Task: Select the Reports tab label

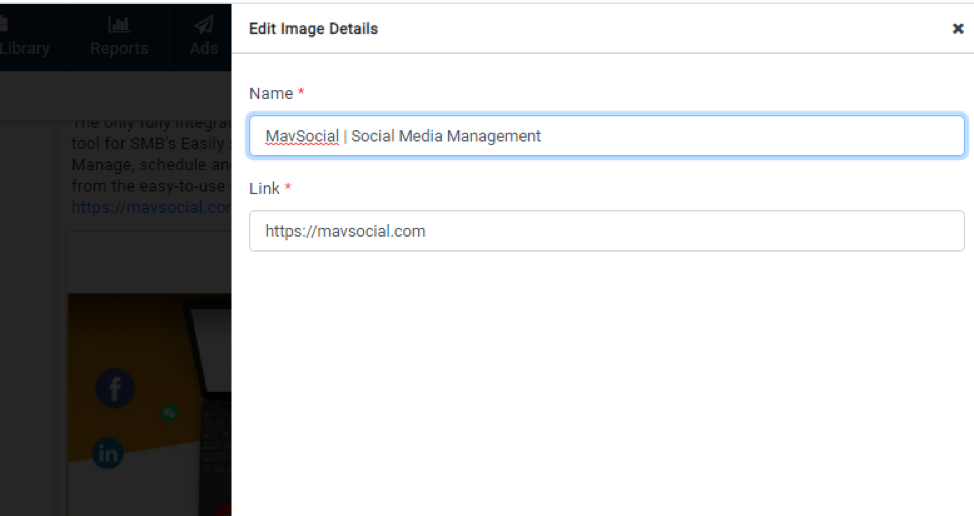Action: 119,49
